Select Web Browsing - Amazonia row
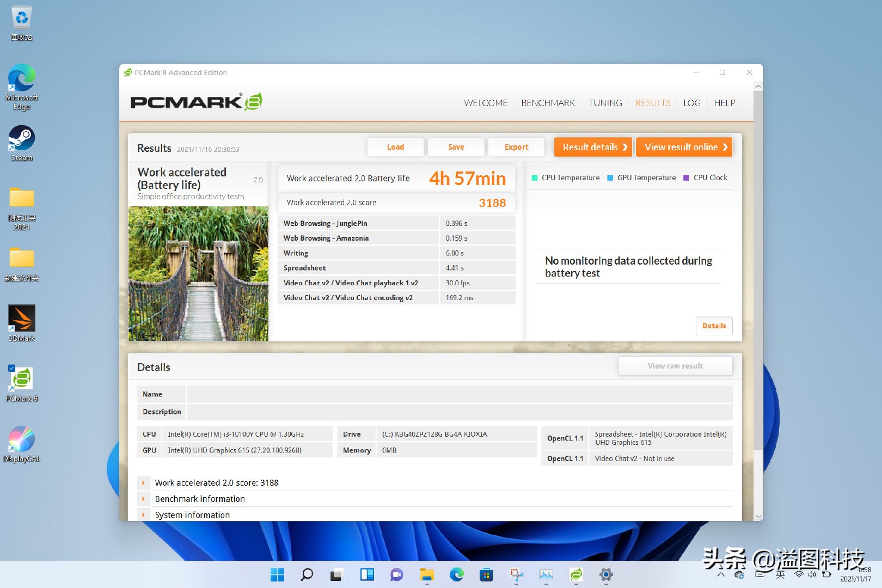 point(396,238)
